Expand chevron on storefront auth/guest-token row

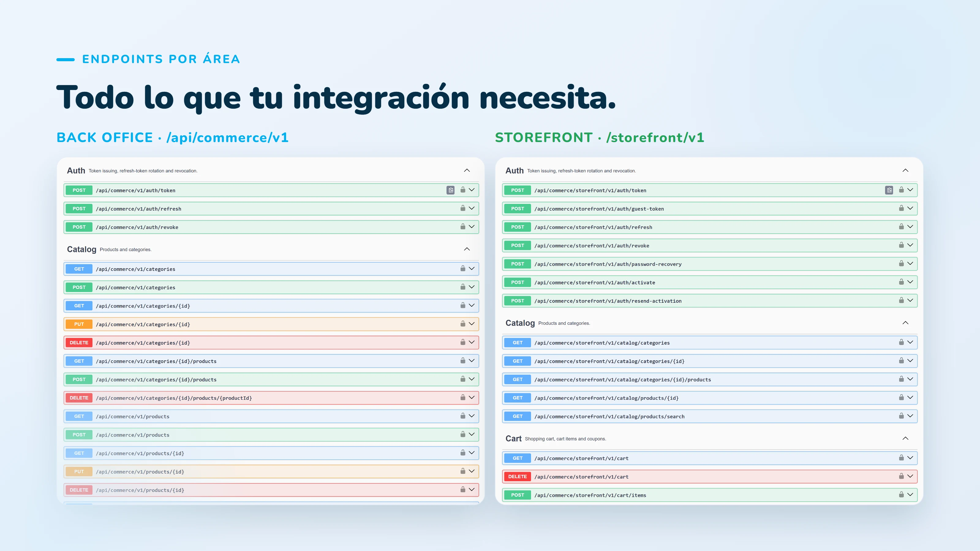pyautogui.click(x=910, y=208)
